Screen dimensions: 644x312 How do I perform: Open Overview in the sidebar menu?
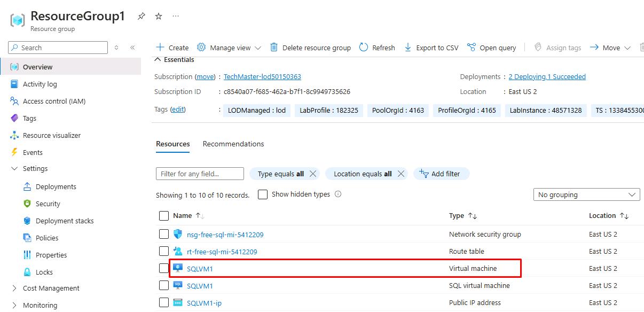click(x=70, y=67)
